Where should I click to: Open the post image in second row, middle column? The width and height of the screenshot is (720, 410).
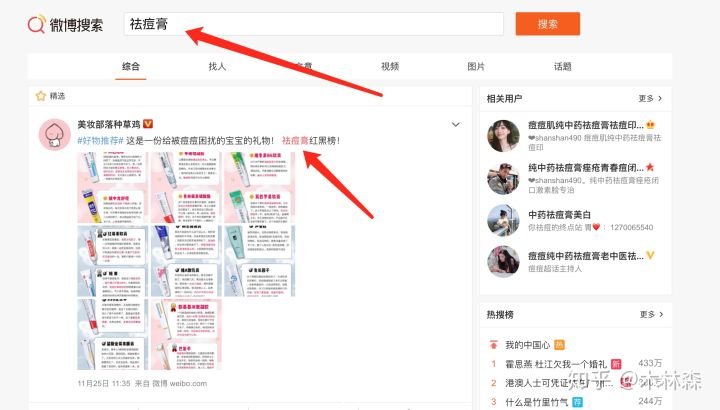click(x=186, y=261)
